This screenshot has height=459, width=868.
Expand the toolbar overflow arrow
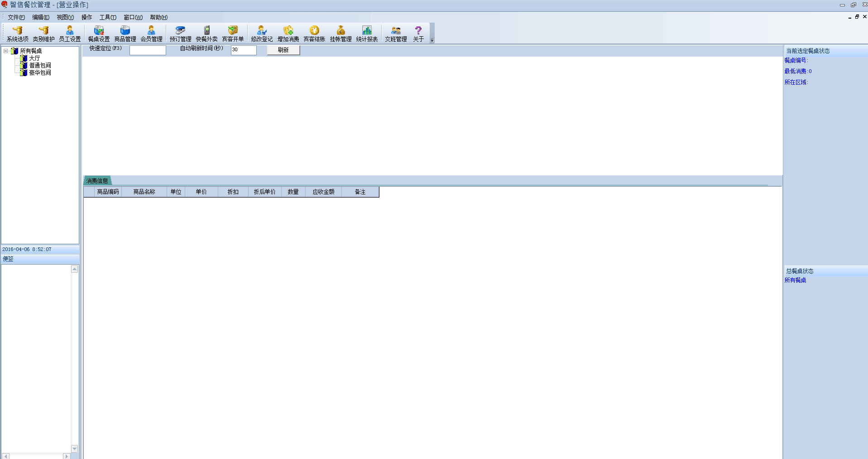[x=432, y=40]
